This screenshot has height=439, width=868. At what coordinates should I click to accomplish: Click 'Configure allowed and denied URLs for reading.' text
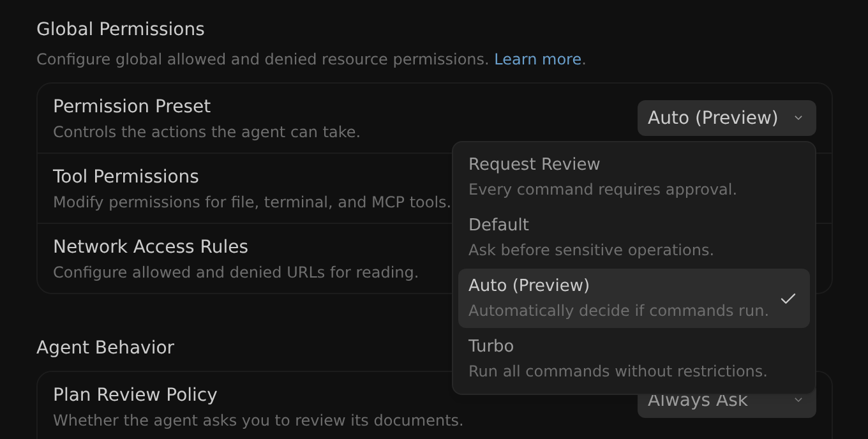point(236,272)
